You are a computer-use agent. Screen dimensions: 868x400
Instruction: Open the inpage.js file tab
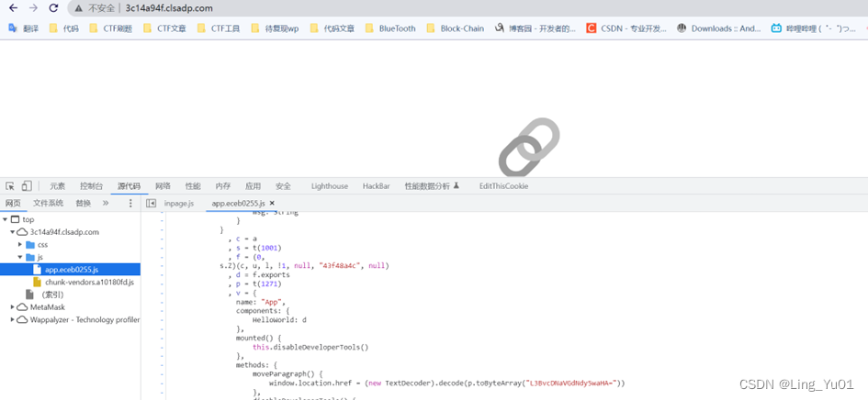pos(179,203)
